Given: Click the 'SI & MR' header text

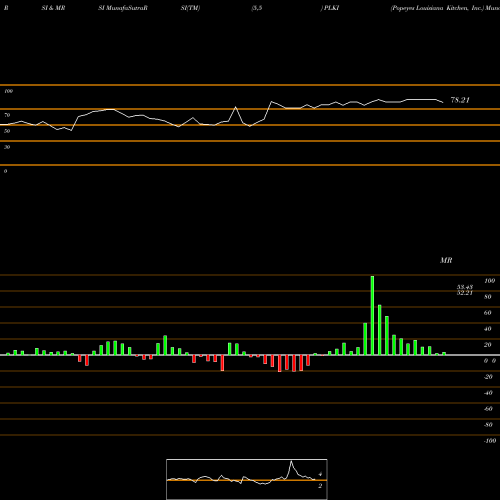Looking at the screenshot, I should pyautogui.click(x=53, y=8).
